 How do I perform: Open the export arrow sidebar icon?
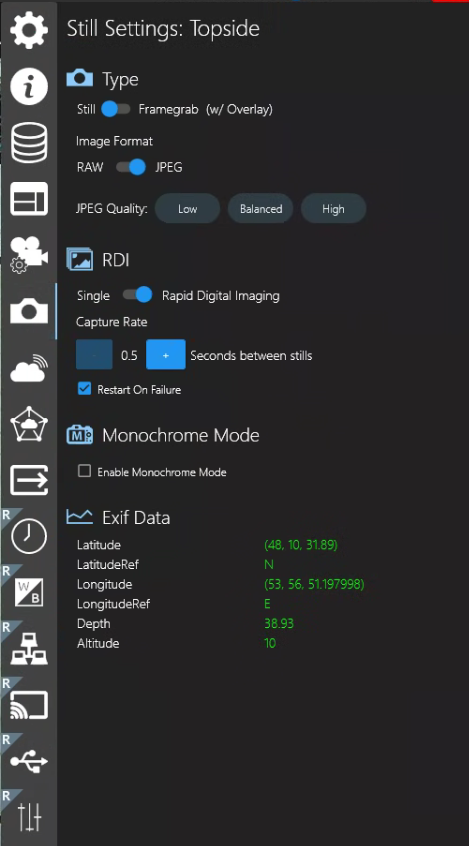point(29,480)
